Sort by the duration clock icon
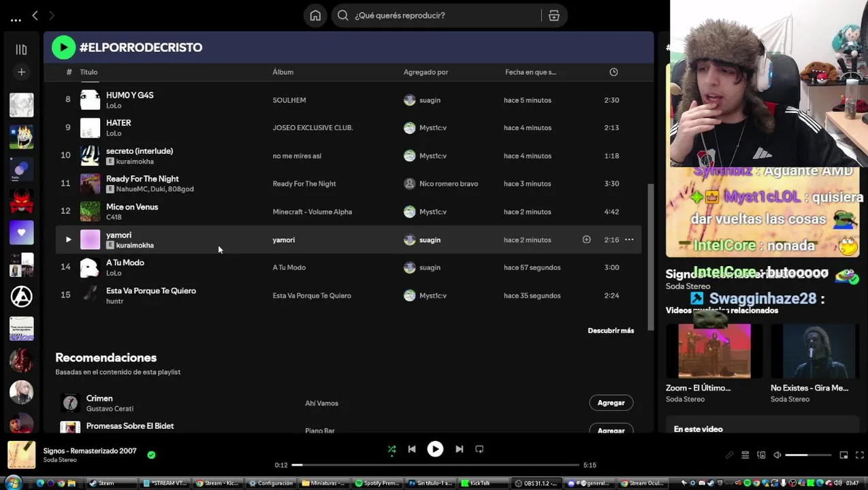The width and height of the screenshot is (868, 490). point(613,72)
